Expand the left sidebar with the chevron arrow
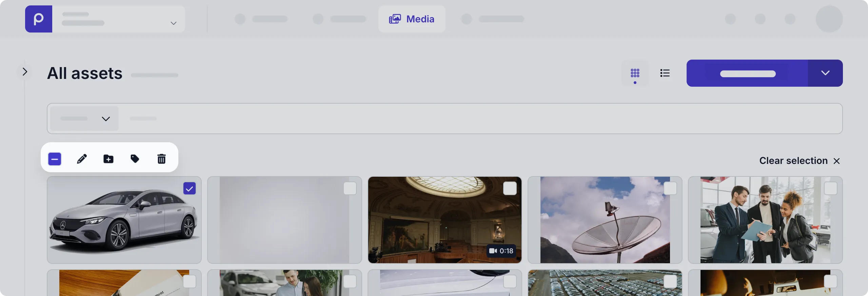 click(x=25, y=72)
